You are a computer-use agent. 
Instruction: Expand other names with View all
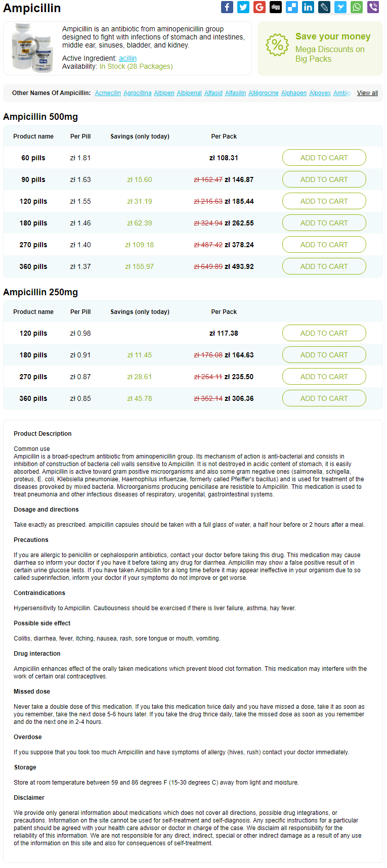(367, 93)
